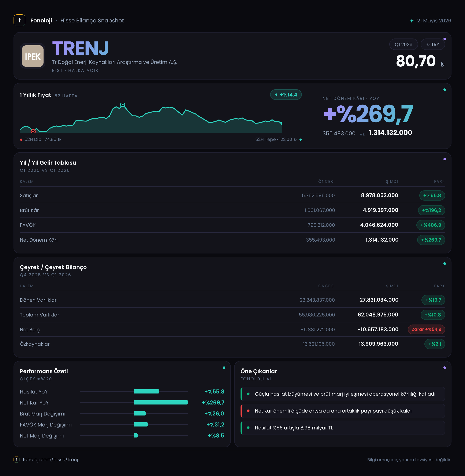Click the 'Performans Özeti' heading

pyautogui.click(x=44, y=371)
